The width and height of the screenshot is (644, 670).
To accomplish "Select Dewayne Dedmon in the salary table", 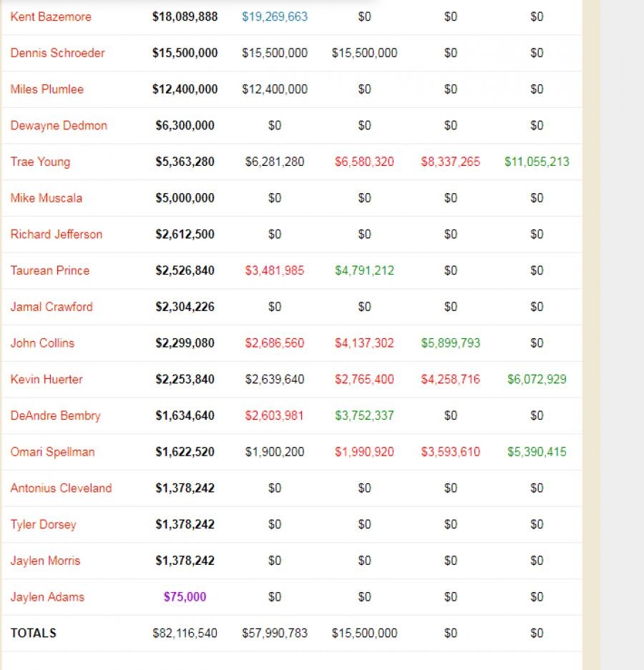I will pyautogui.click(x=59, y=126).
